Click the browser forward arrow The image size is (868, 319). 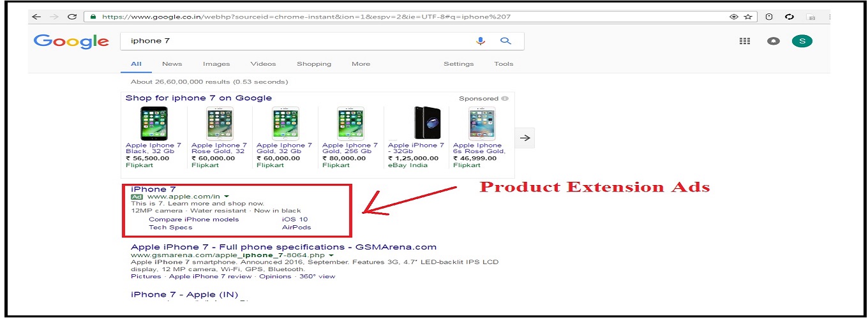click(x=54, y=17)
